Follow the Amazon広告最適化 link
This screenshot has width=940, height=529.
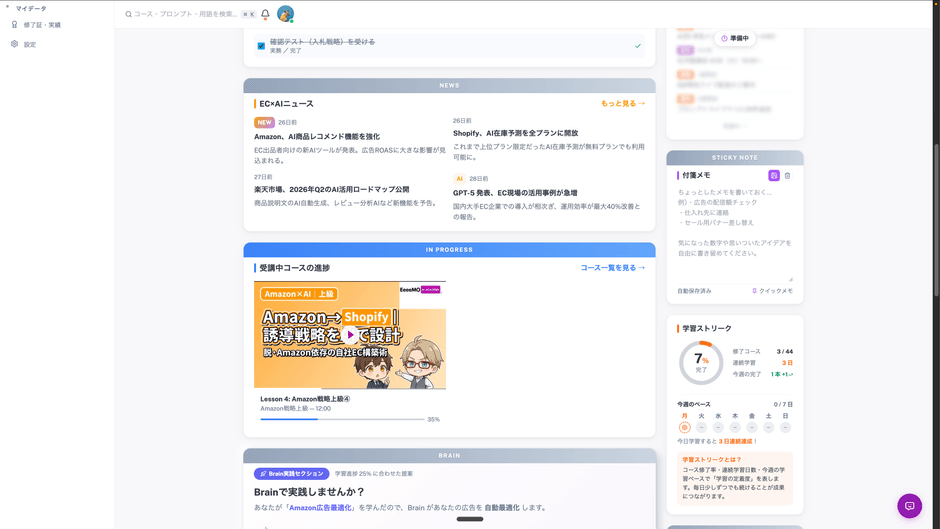click(320, 507)
